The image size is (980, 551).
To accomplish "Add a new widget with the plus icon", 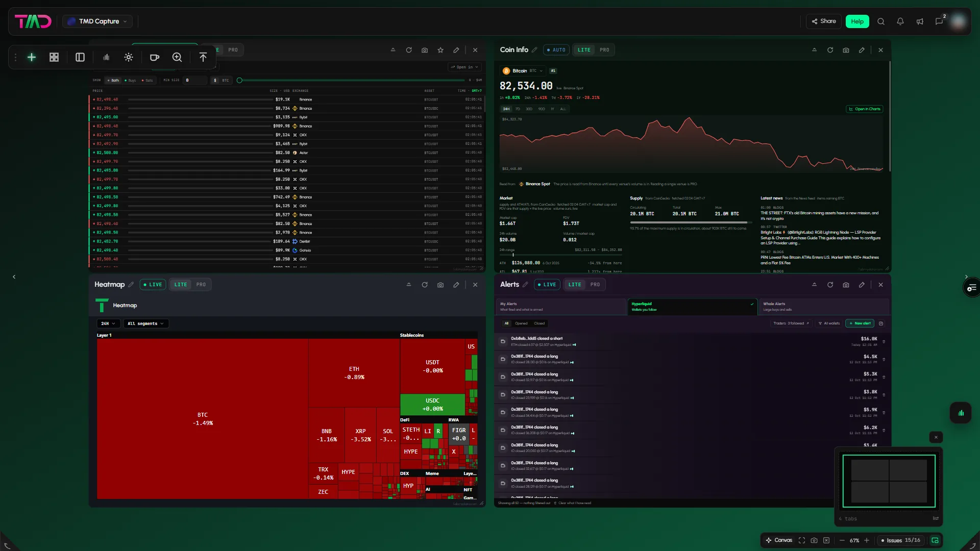I will pyautogui.click(x=32, y=57).
